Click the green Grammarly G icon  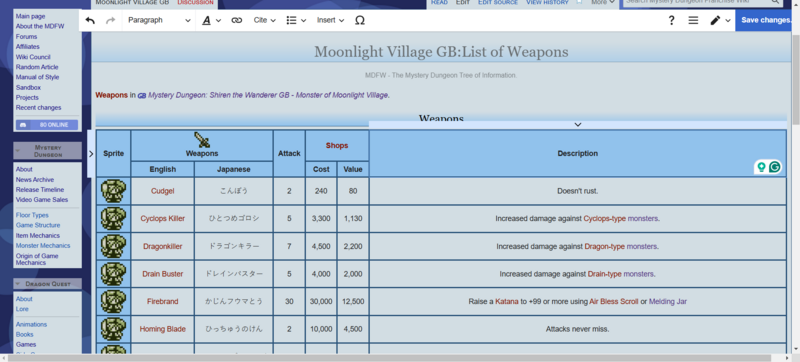click(x=774, y=167)
